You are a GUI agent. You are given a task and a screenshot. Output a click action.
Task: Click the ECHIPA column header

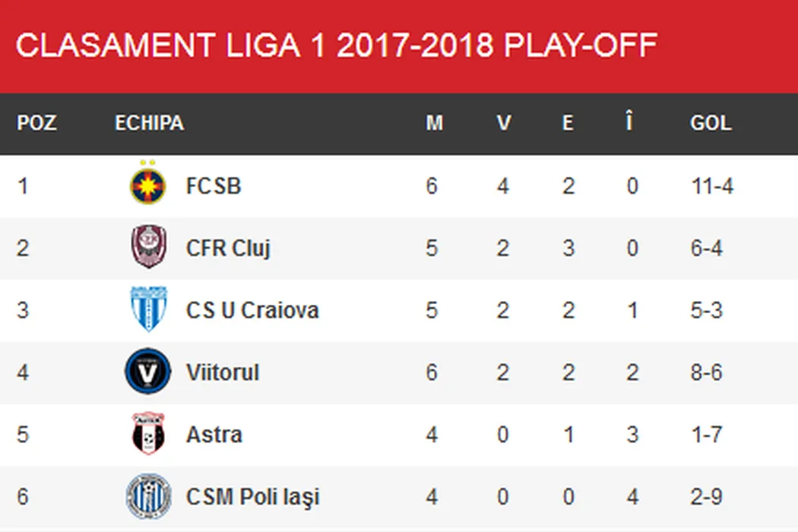coord(149,123)
